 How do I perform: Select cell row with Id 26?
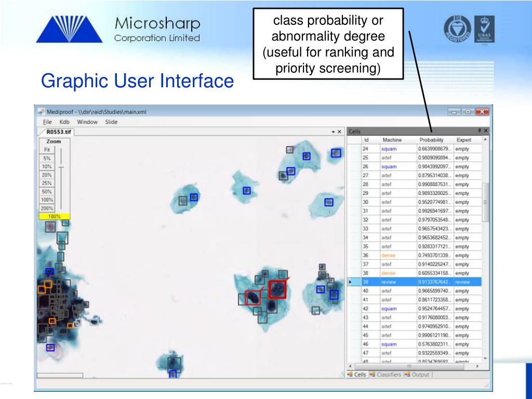click(x=414, y=167)
